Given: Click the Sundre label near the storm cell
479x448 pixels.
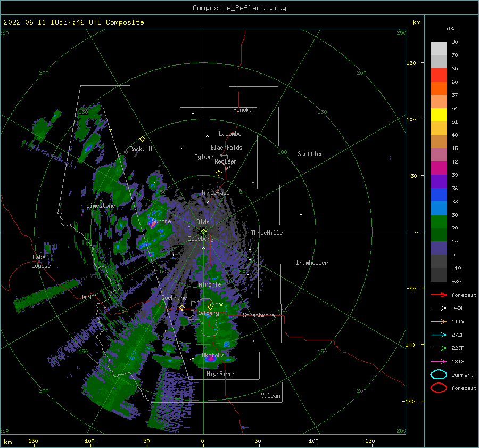Looking at the screenshot, I should 161,221.
